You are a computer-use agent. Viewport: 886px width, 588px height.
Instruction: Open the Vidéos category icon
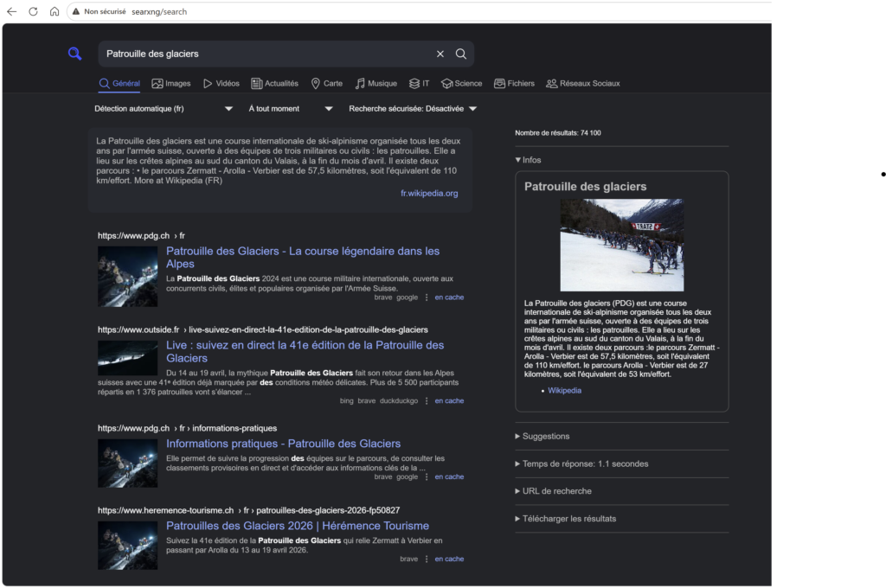[208, 83]
